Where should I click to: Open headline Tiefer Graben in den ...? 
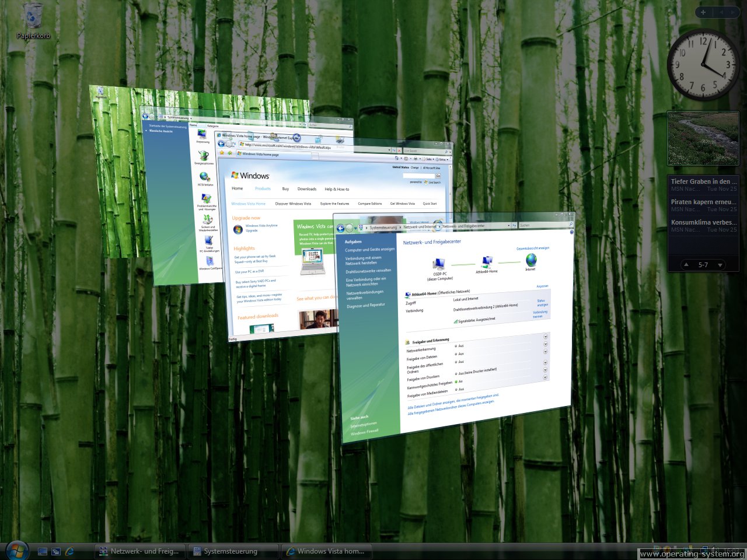pos(704,181)
